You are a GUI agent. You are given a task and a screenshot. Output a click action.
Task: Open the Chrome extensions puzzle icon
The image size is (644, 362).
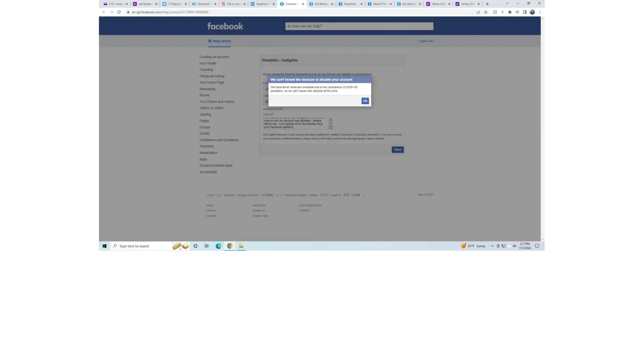(510, 12)
